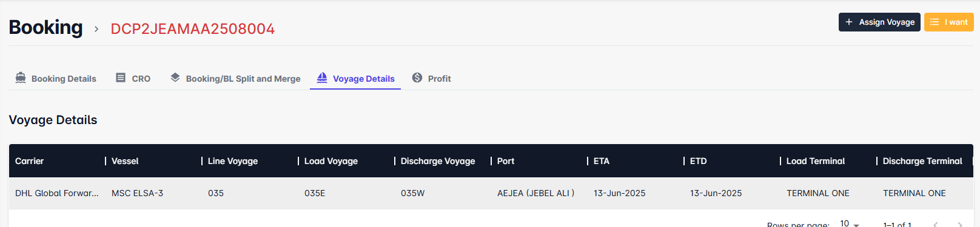Open booking number DCP2JEAMAA2508004 link
Image resolution: width=980 pixels, height=227 pixels.
[193, 28]
